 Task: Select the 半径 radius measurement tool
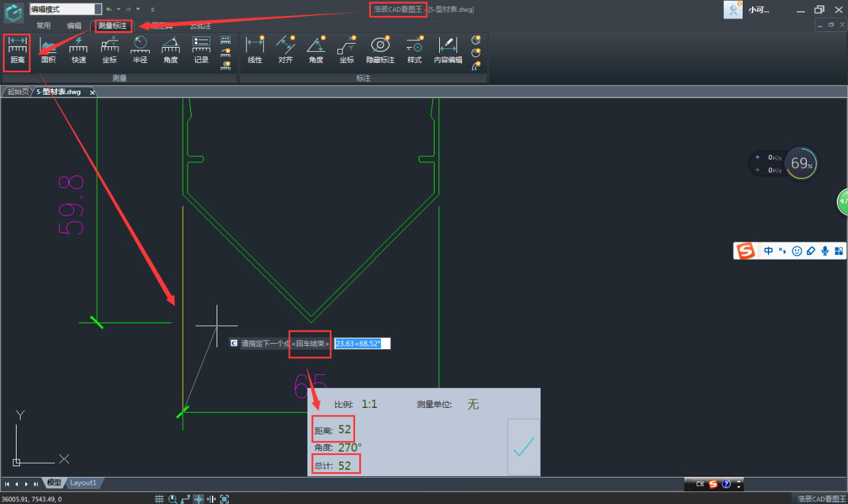(x=140, y=51)
